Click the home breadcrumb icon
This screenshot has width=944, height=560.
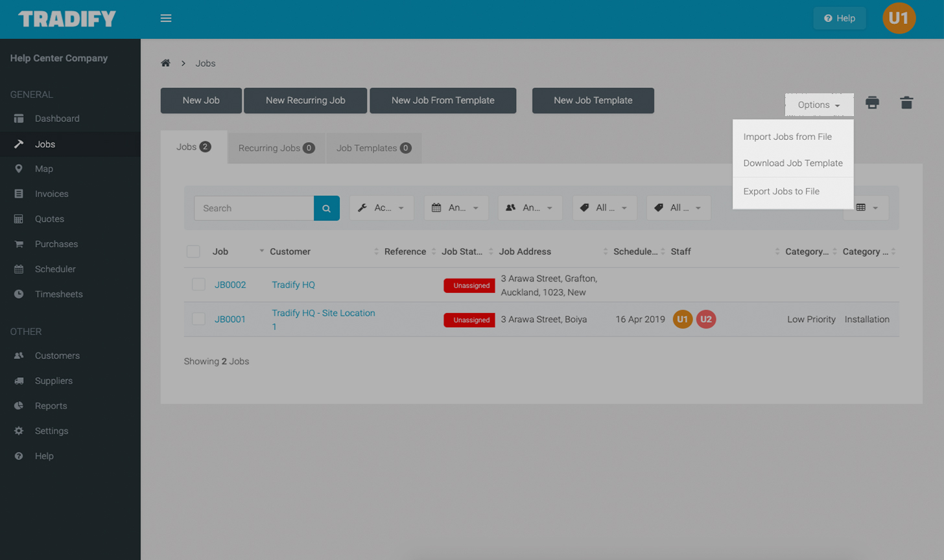165,63
